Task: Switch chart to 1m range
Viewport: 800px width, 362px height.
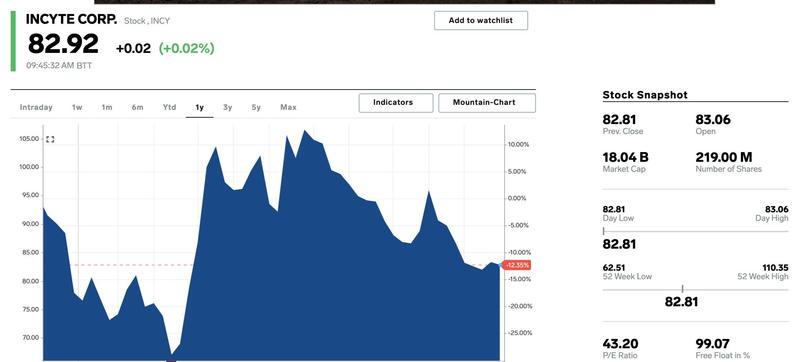Action: 107,107
